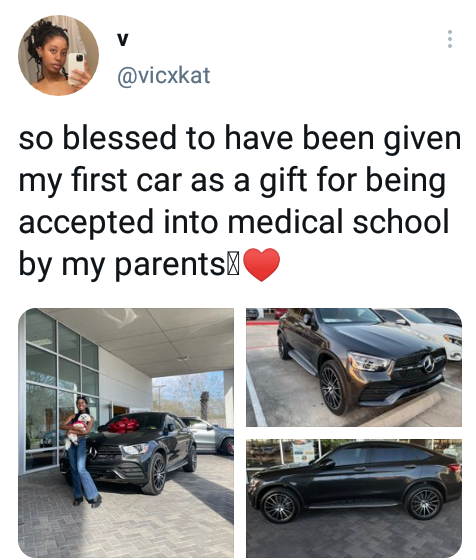Open the side-profile black car photo

[354, 499]
